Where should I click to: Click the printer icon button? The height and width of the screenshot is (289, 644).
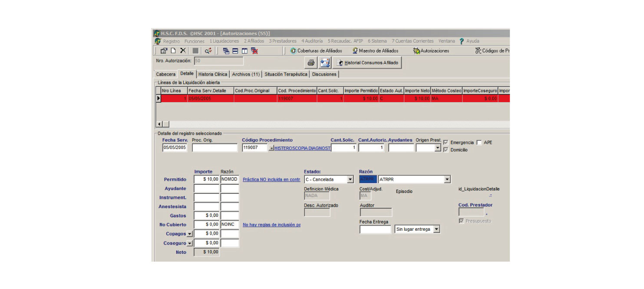pyautogui.click(x=311, y=63)
